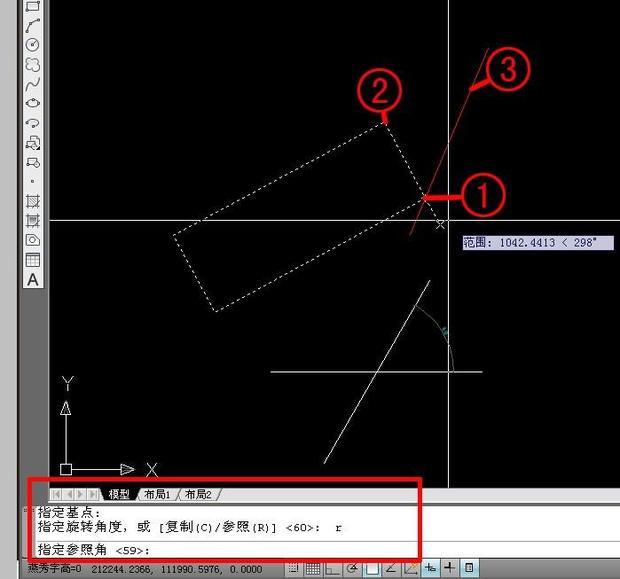Toggle Snap mode in status bar

click(294, 569)
